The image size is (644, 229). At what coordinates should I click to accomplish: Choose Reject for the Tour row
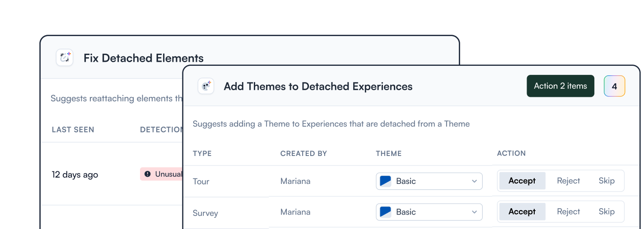point(568,181)
